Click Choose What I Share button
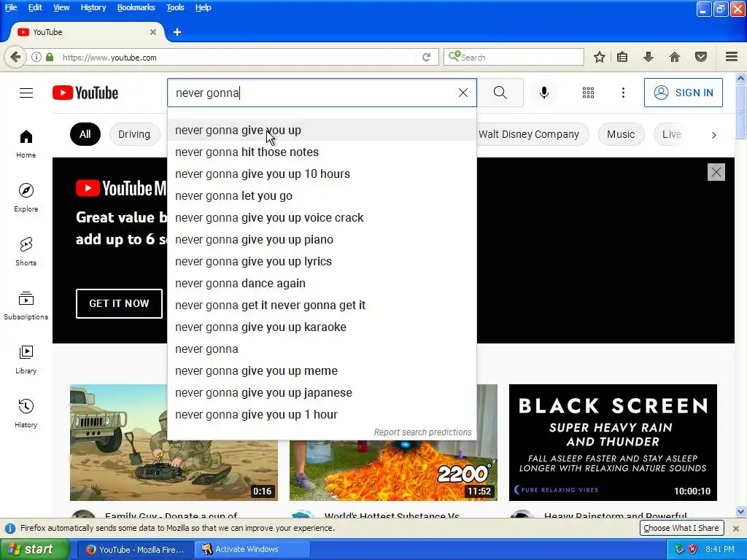This screenshot has height=560, width=747. coord(681,528)
